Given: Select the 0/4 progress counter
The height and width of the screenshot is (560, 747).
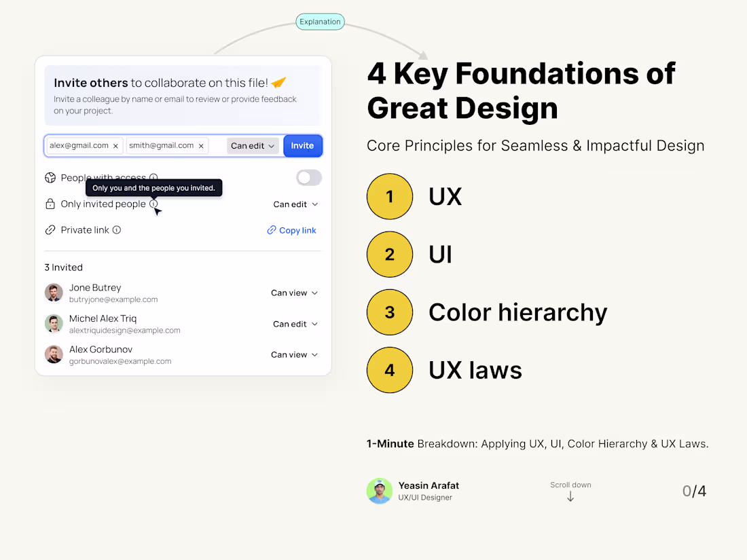Looking at the screenshot, I should point(694,490).
